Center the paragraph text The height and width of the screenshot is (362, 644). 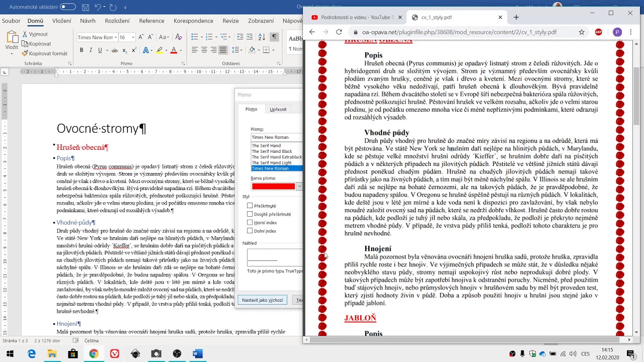tap(204, 50)
